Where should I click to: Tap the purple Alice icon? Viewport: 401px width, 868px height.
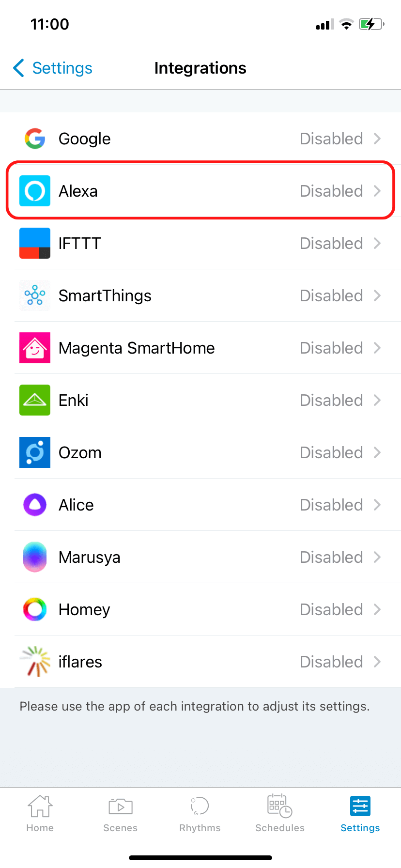pos(35,505)
